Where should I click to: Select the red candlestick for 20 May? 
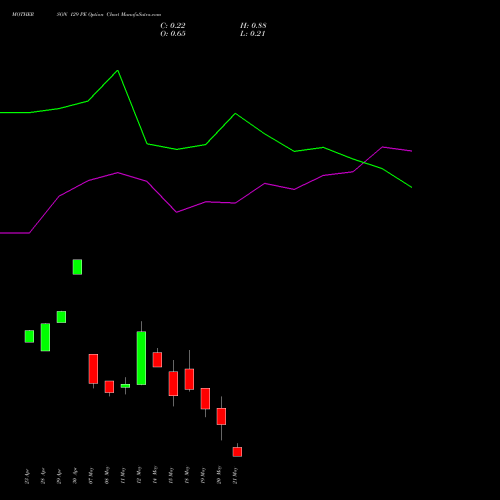221,416
